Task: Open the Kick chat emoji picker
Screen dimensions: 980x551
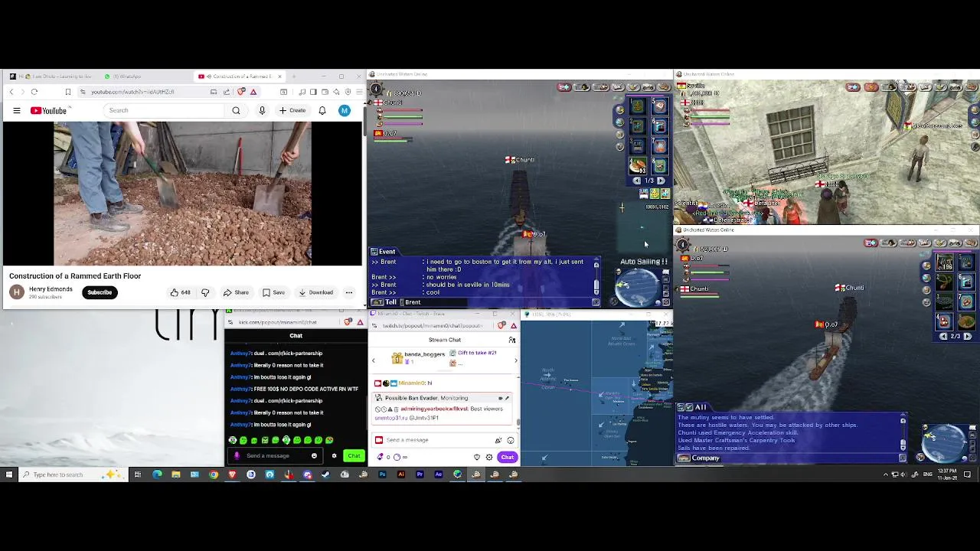Action: pyautogui.click(x=314, y=456)
